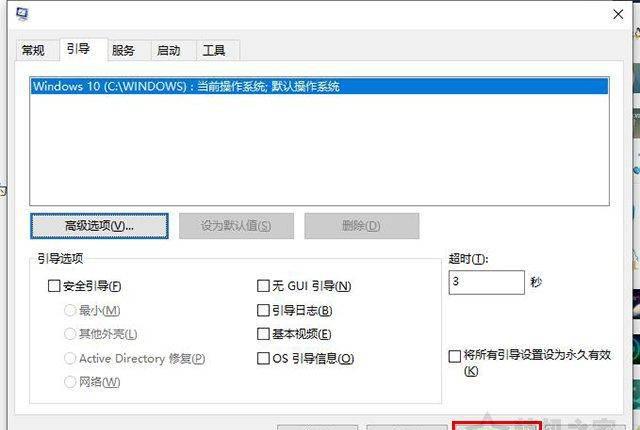Select the Windows 10 (C:\WINDOWS) boot entry
This screenshot has width=640, height=430.
click(319, 86)
